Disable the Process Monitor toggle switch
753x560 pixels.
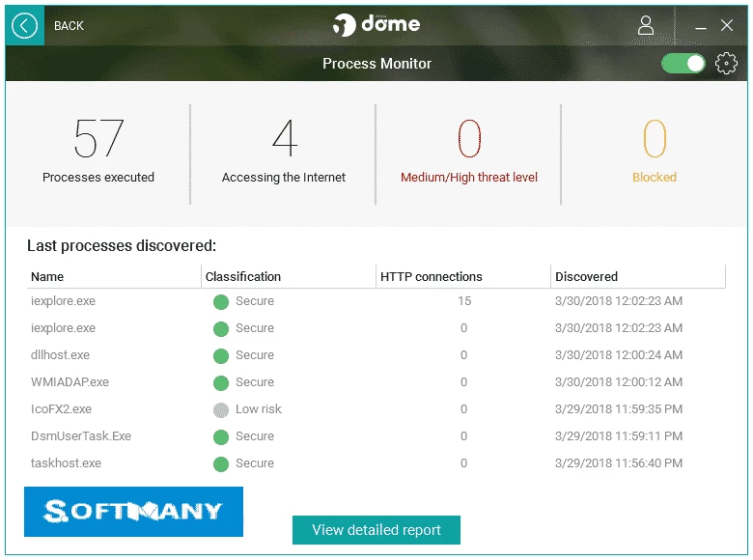683,64
